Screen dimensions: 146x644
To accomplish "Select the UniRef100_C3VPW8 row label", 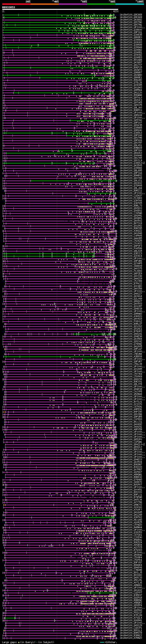I will pos(131,213).
